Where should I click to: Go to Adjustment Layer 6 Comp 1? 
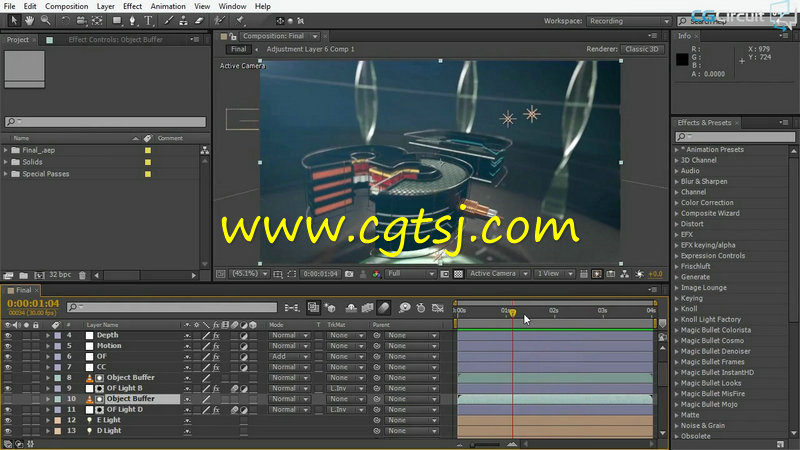click(310, 49)
